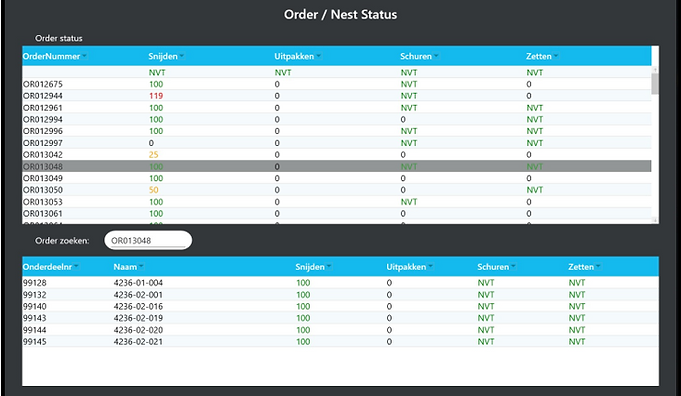681x396 pixels.
Task: Select order row OR012944
Action: pos(337,96)
